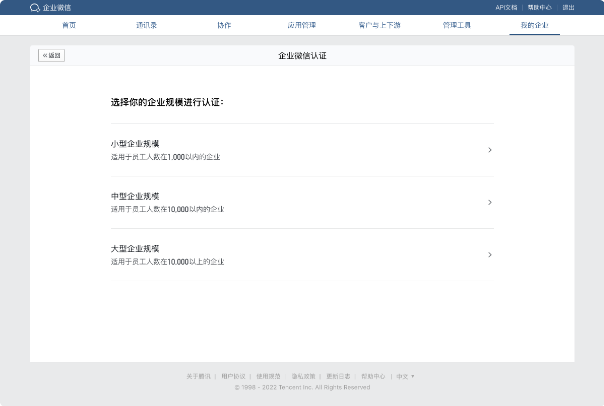Expand the 大型企业规模 chevron arrow

pos(489,254)
